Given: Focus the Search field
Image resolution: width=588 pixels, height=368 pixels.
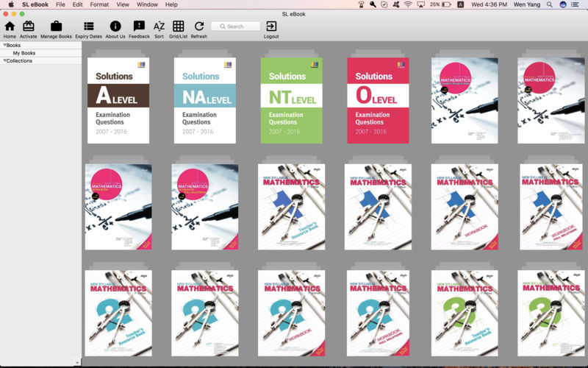Looking at the screenshot, I should (x=235, y=26).
